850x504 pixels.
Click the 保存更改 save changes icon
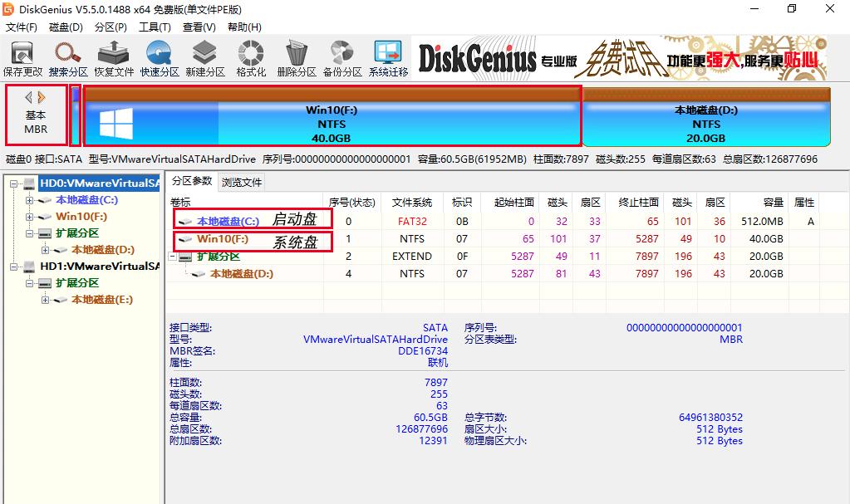[22, 58]
